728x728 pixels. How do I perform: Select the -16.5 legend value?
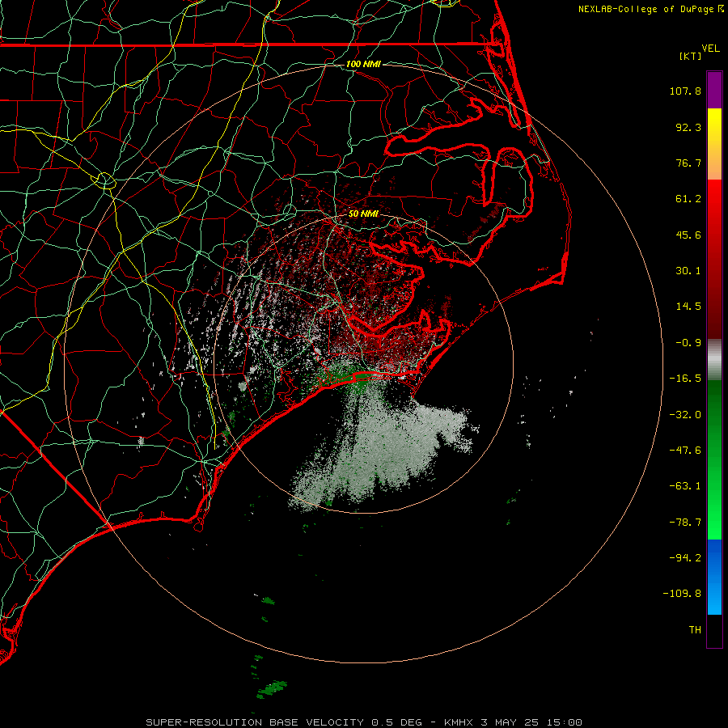(685, 379)
